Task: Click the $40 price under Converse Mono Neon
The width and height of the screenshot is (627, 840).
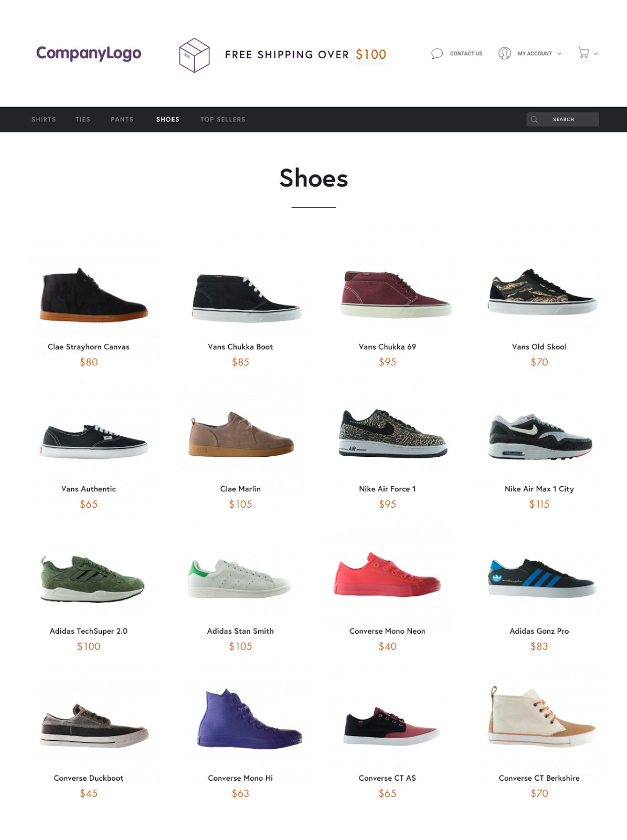Action: pyautogui.click(x=387, y=646)
